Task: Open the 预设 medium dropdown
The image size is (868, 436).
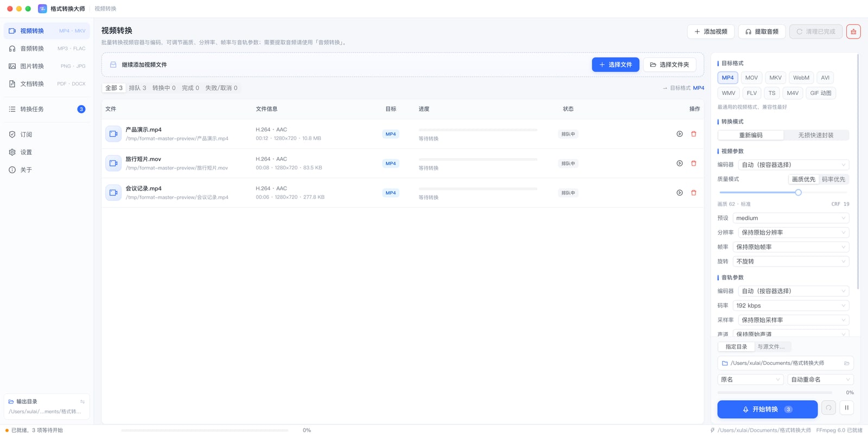Action: (791, 218)
